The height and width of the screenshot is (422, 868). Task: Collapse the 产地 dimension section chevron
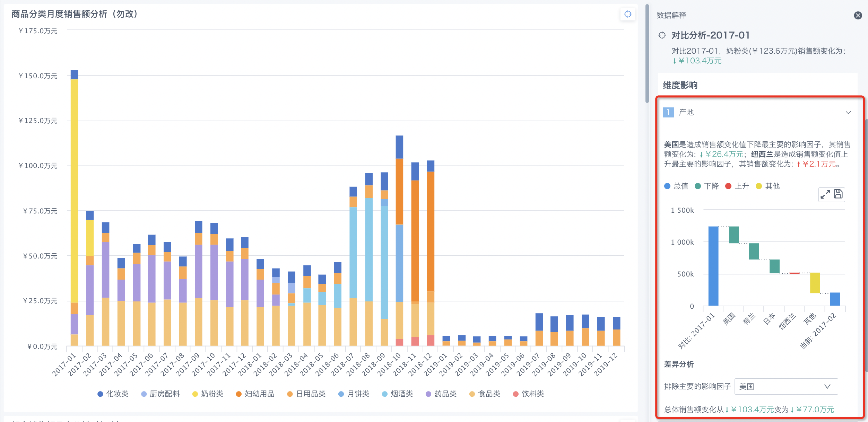coord(848,113)
